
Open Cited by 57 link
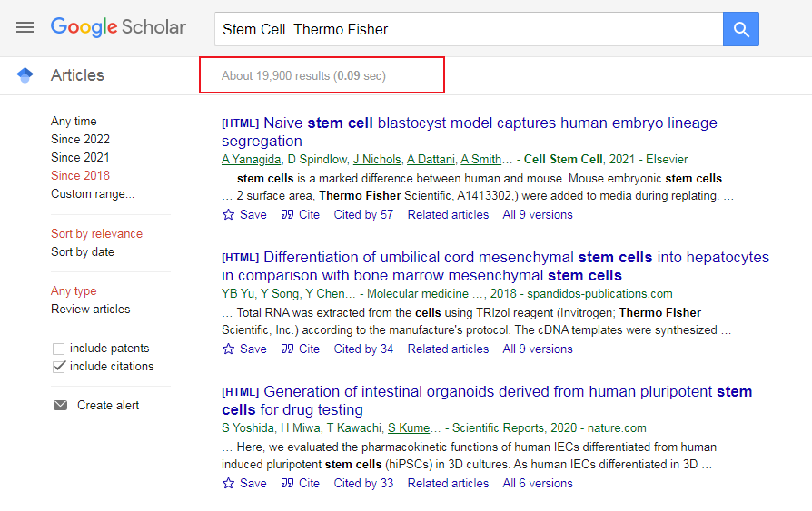[363, 215]
